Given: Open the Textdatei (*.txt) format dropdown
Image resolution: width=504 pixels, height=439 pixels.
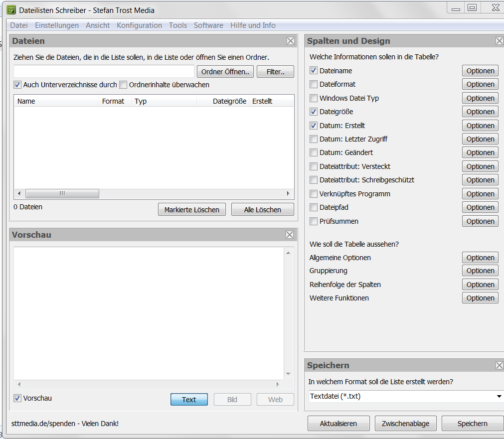Looking at the screenshot, I should click(499, 397).
